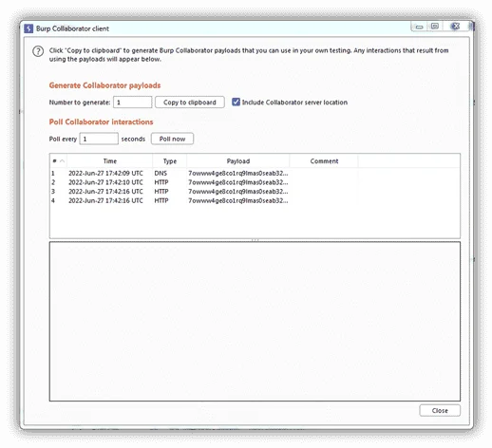492x448 pixels.
Task: Click the Burp Collaborator app icon in title bar
Action: pos(28,28)
